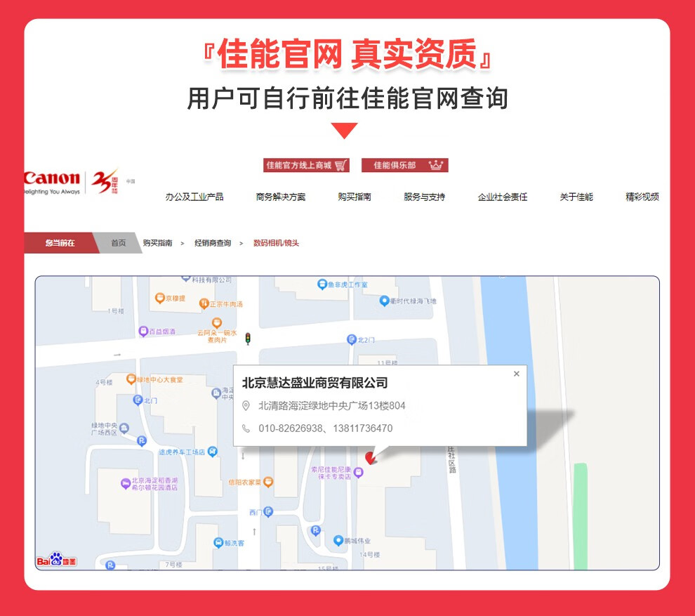The height and width of the screenshot is (616, 695).
Task: Click the 衢时代绿海飞地 map marker
Action: (x=384, y=301)
